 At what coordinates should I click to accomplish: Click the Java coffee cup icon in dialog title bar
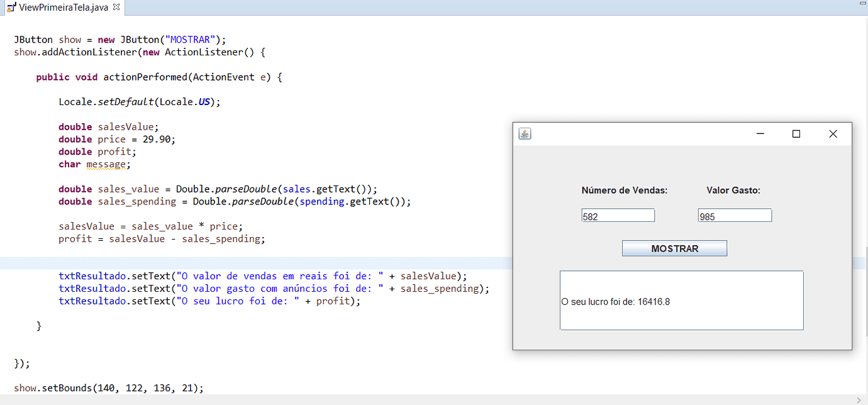pyautogui.click(x=524, y=133)
